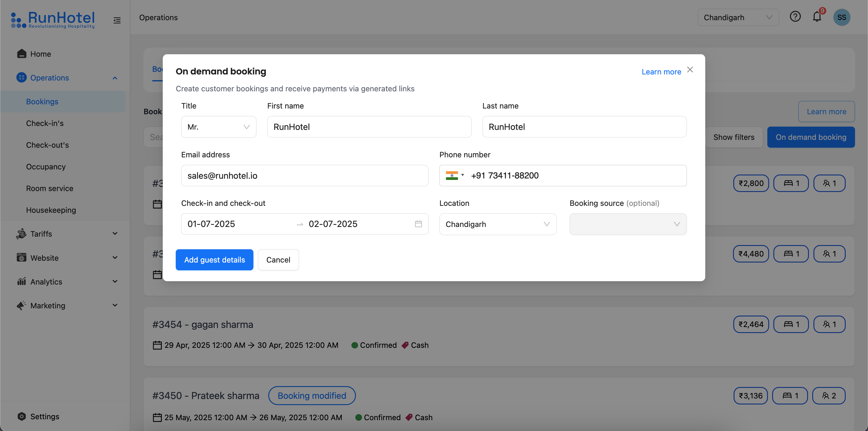Click room count badge in gagan sharma row
Image resolution: width=868 pixels, height=431 pixels.
click(791, 324)
